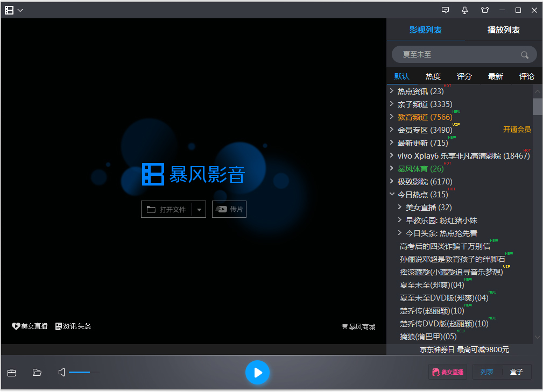Switch to the 播放列表 tab
Screen dimensions: 543x392
click(503, 30)
